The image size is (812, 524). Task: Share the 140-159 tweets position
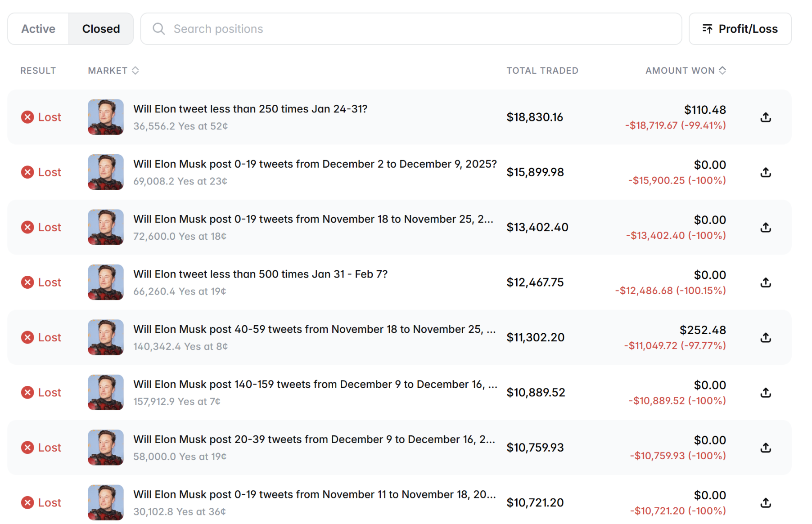[766, 393]
